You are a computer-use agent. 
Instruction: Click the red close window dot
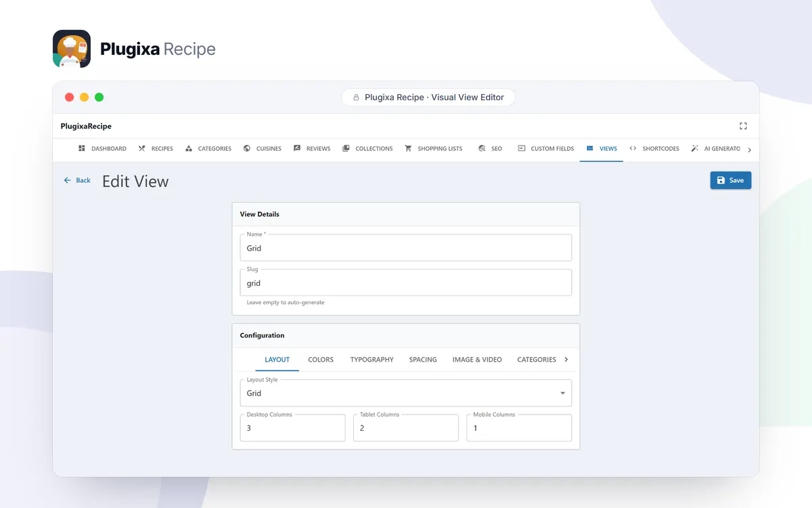(69, 97)
